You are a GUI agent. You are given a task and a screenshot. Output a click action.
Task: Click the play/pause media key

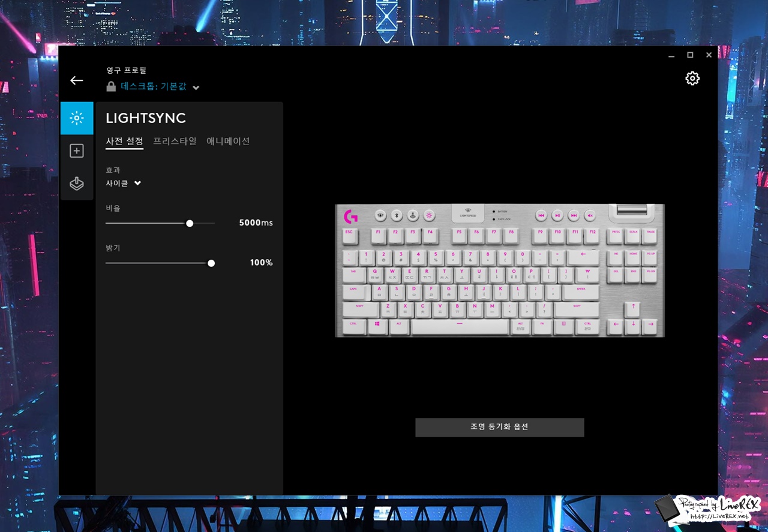pyautogui.click(x=557, y=215)
